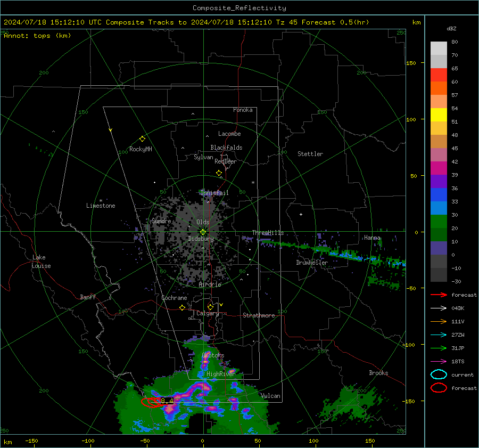Click the Cochrane city label

(x=174, y=298)
